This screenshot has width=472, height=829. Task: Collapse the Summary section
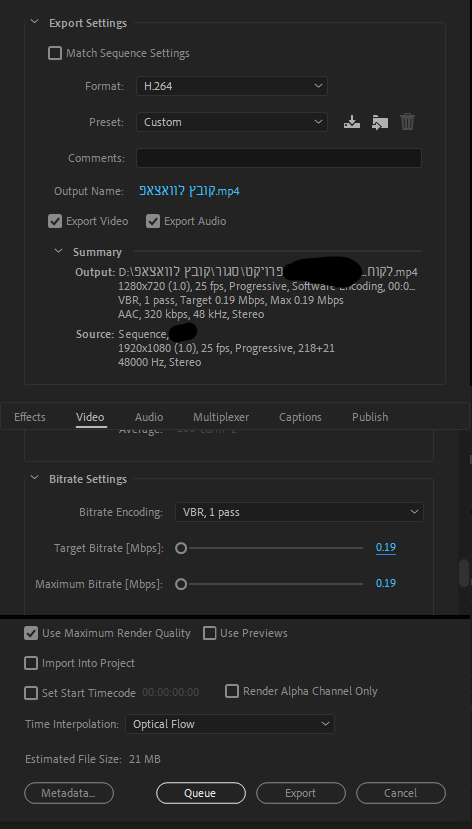point(59,252)
